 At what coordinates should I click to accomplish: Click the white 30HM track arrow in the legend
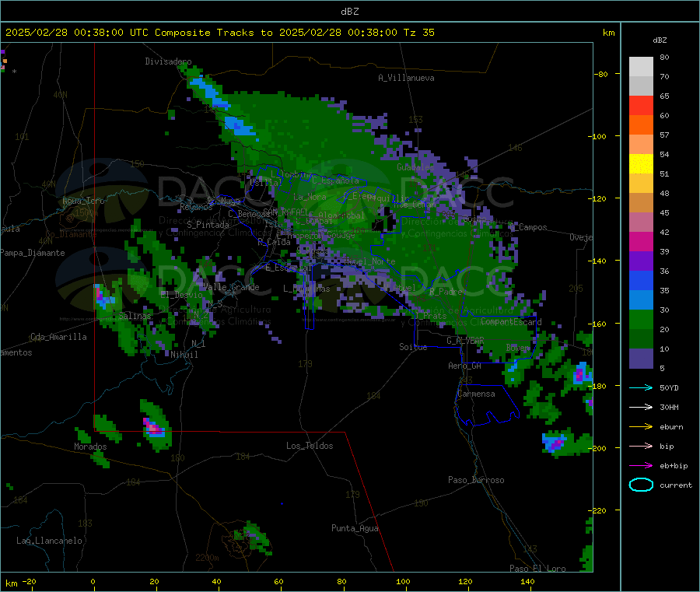pos(641,407)
